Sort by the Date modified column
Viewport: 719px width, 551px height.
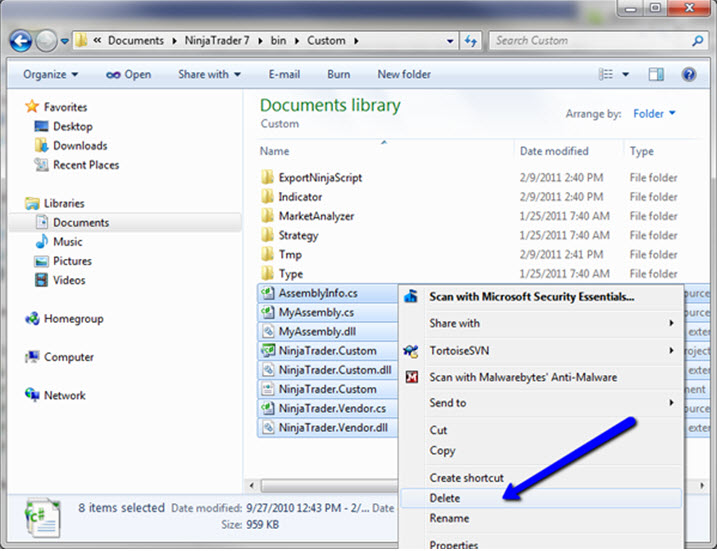[x=554, y=151]
